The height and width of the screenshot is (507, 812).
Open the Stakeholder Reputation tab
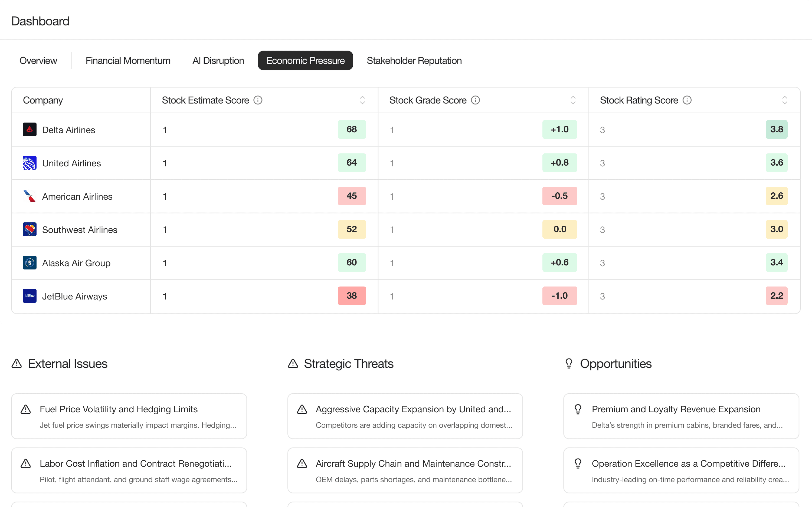tap(414, 61)
